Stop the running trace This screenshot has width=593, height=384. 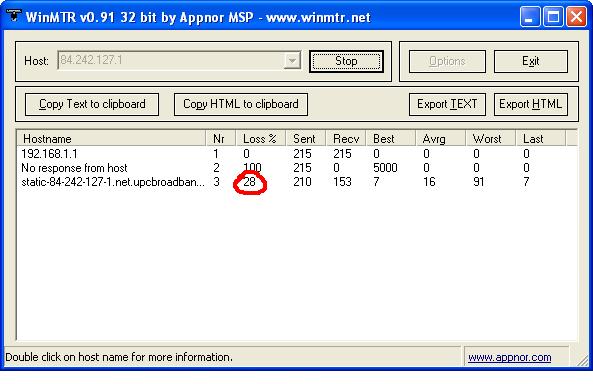click(346, 61)
